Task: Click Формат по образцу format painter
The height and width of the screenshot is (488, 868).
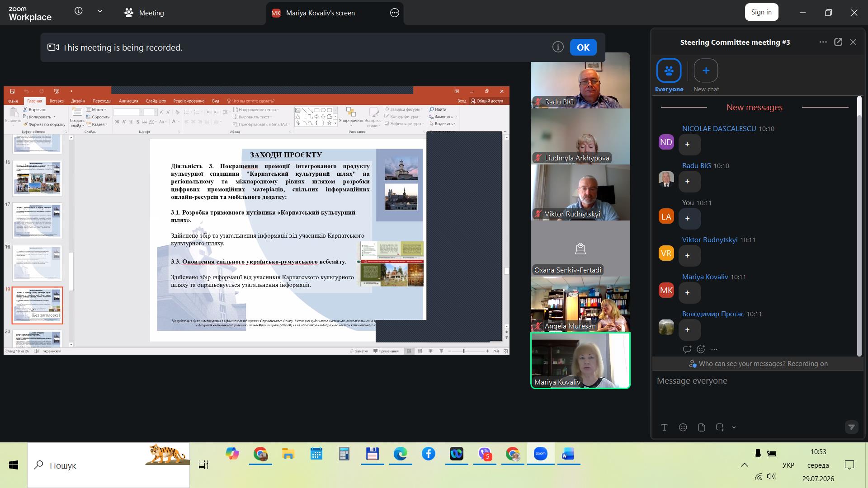Action: (x=44, y=124)
